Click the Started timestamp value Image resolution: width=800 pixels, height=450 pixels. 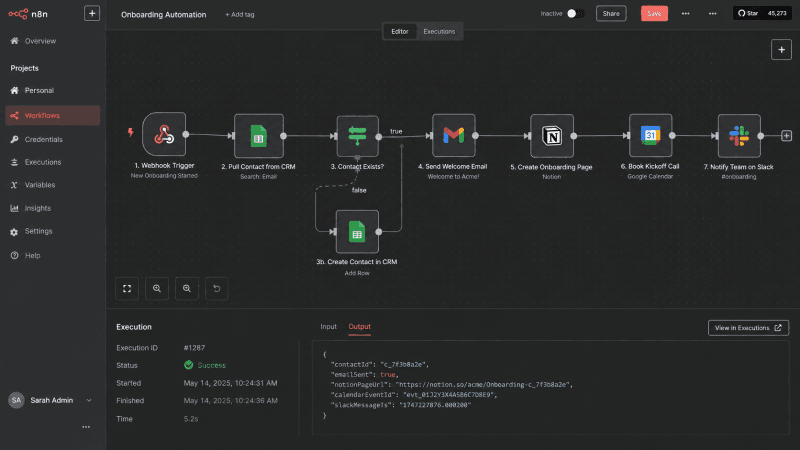click(230, 383)
